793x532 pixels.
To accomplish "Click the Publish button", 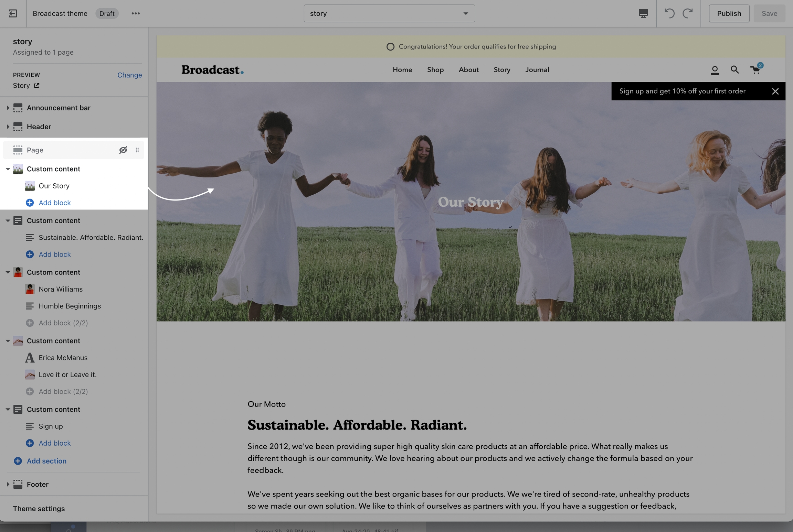I will tap(729, 13).
